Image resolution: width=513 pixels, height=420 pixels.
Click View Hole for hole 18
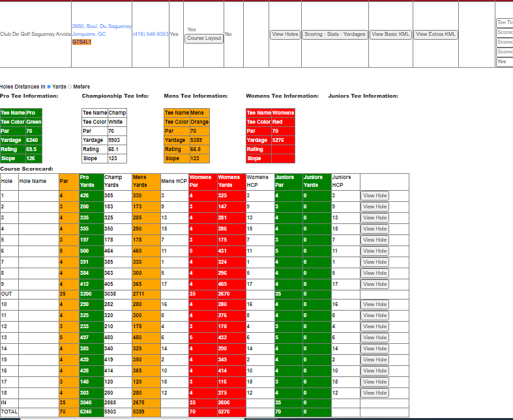pos(375,393)
